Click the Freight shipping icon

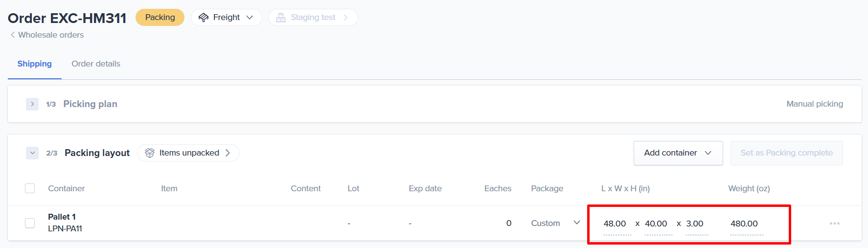point(204,18)
